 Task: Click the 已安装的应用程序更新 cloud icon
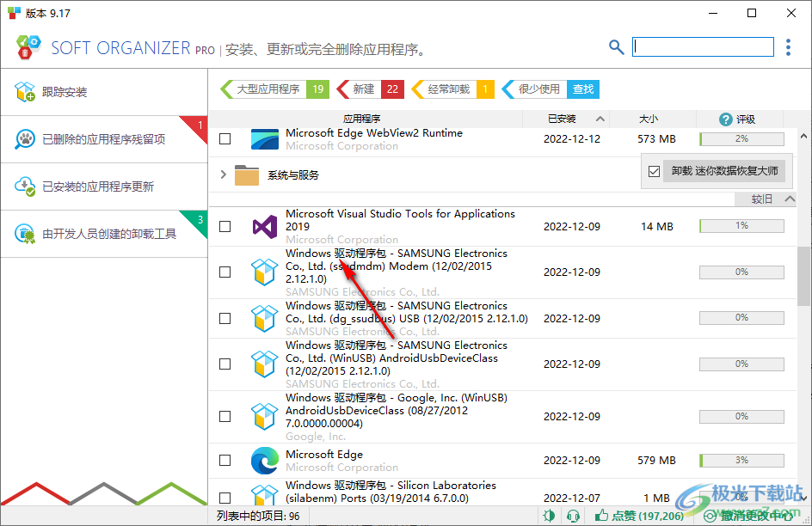tap(24, 187)
